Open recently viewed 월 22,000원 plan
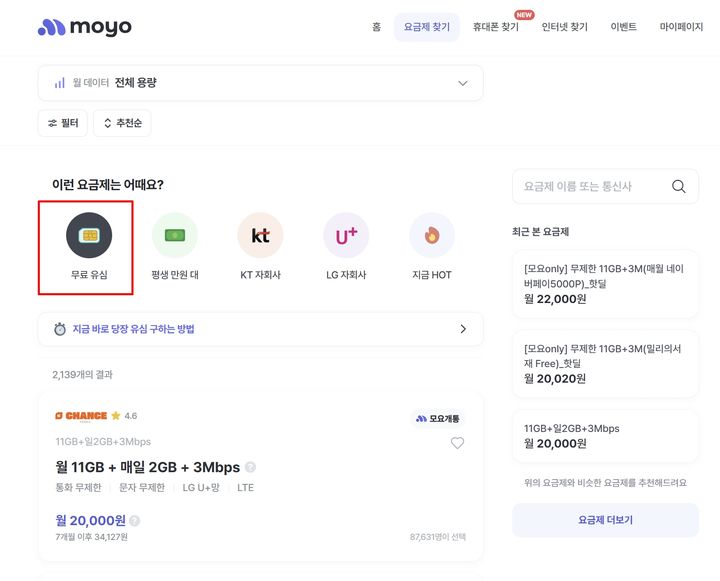This screenshot has height=581, width=720. click(x=605, y=284)
